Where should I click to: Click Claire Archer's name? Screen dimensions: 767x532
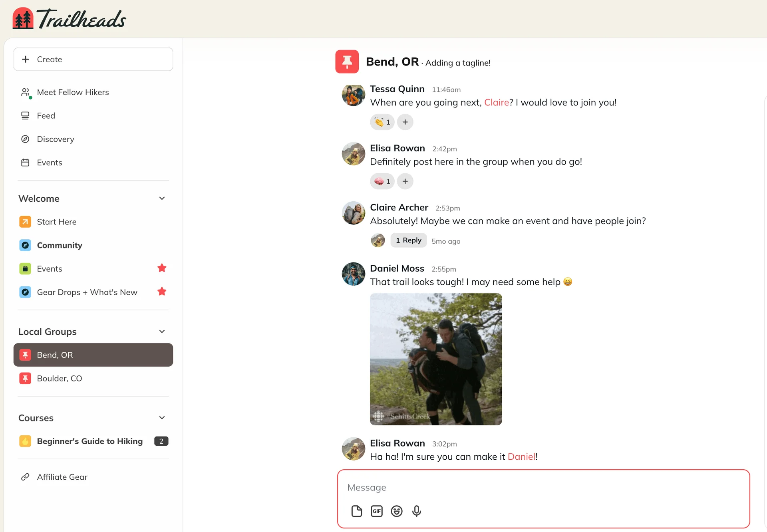[399, 208]
